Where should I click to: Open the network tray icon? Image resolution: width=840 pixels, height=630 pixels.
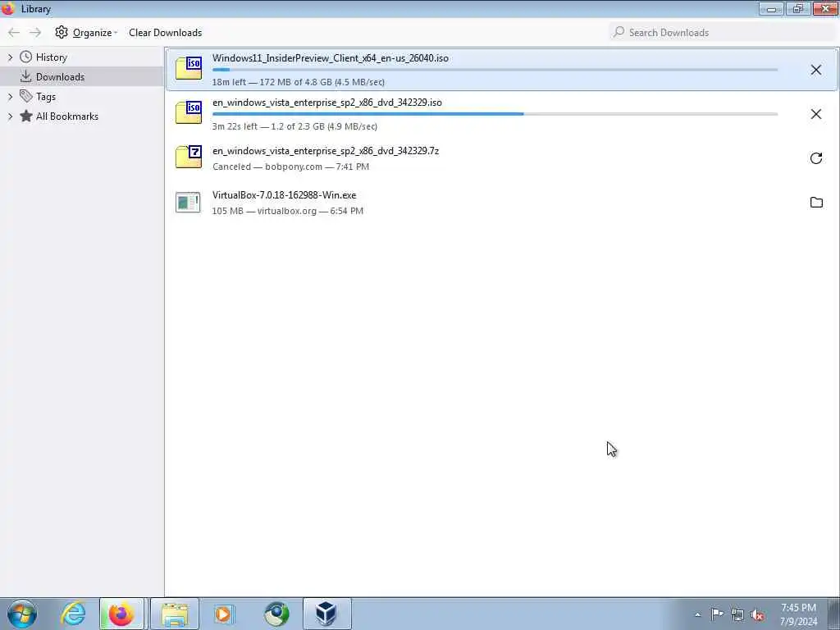[x=737, y=614]
